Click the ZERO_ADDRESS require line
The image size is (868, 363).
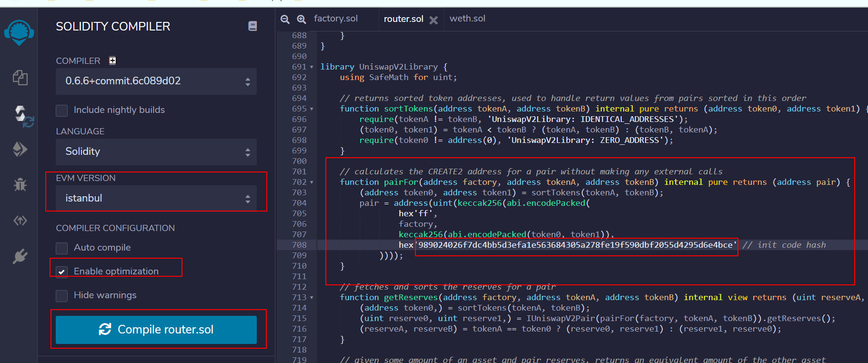tap(516, 140)
